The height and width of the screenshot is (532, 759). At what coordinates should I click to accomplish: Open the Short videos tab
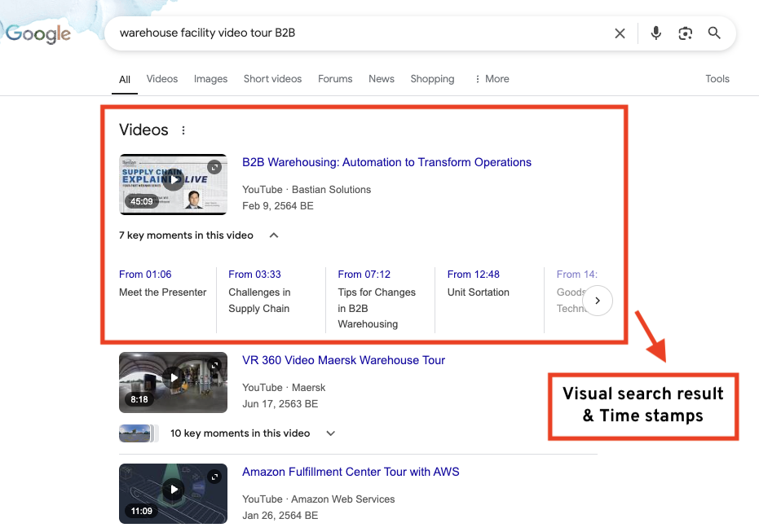point(272,79)
